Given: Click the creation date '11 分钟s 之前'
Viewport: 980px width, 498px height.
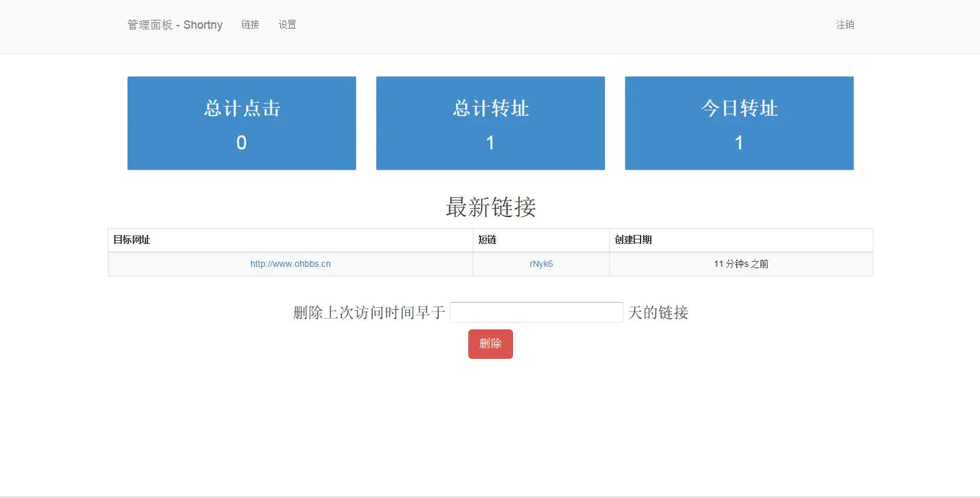Looking at the screenshot, I should 741,263.
